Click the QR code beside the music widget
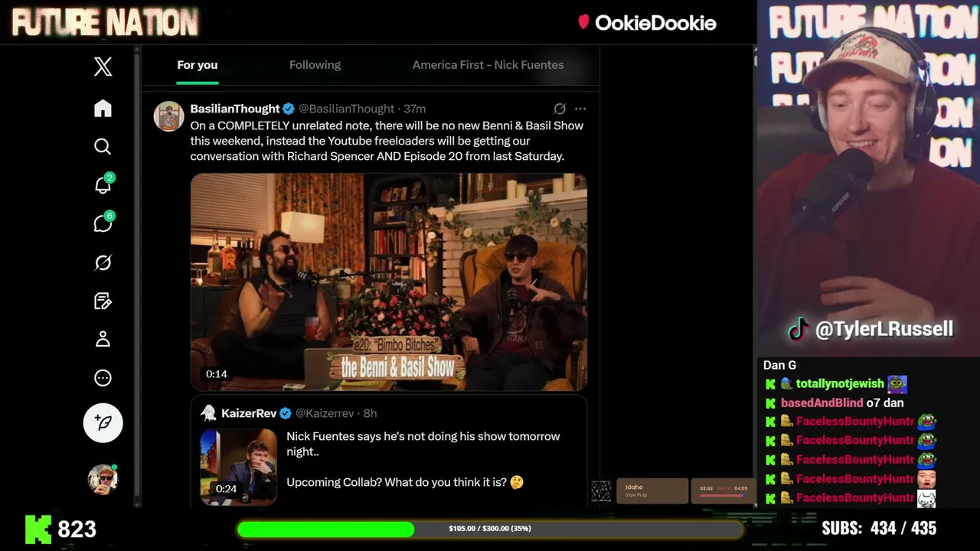This screenshot has width=980, height=551. coord(602,491)
